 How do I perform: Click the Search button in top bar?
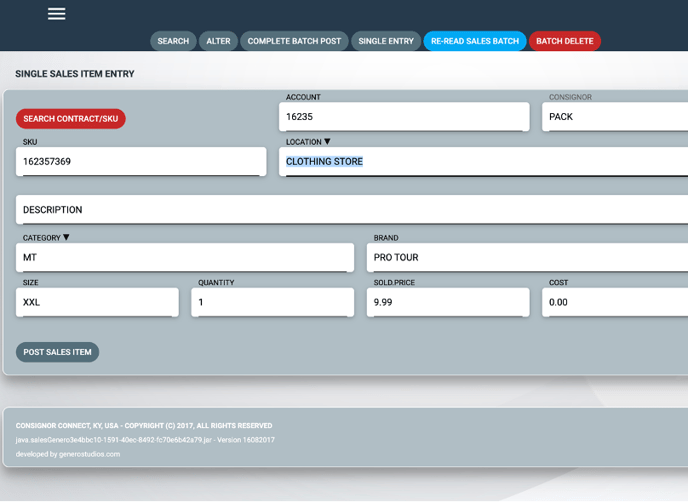[173, 41]
